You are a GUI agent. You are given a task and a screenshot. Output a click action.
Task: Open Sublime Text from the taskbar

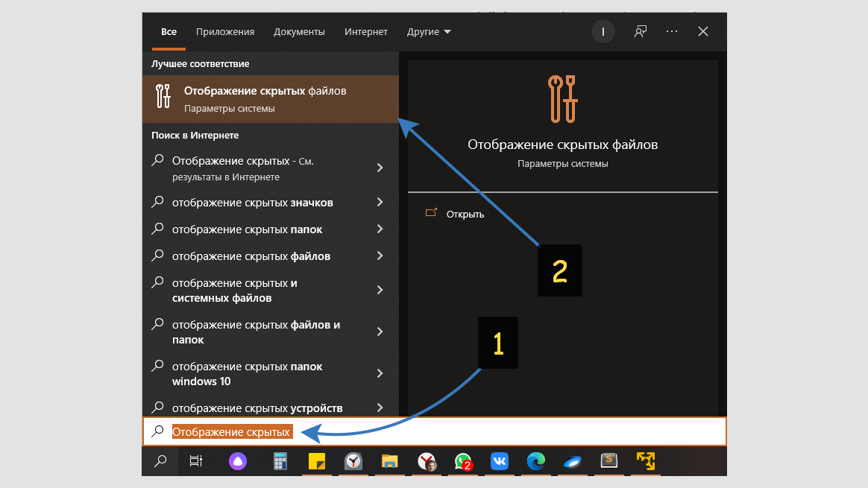pos(609,460)
